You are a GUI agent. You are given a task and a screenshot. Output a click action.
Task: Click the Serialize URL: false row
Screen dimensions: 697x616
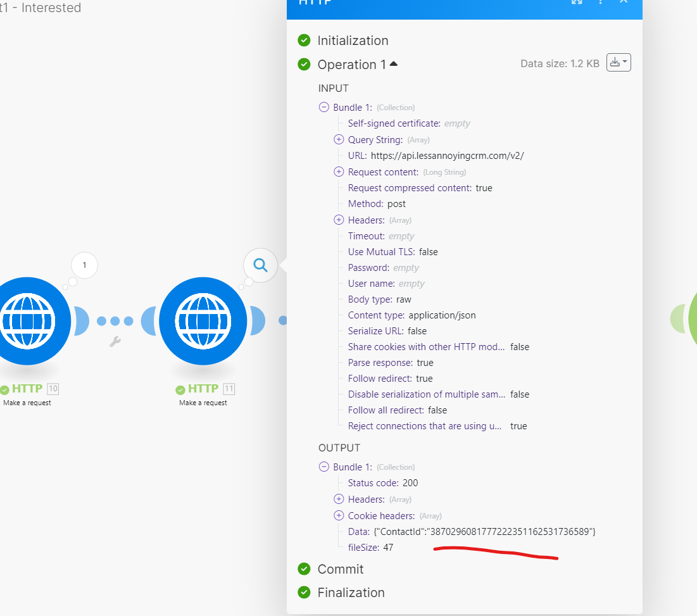(x=387, y=331)
